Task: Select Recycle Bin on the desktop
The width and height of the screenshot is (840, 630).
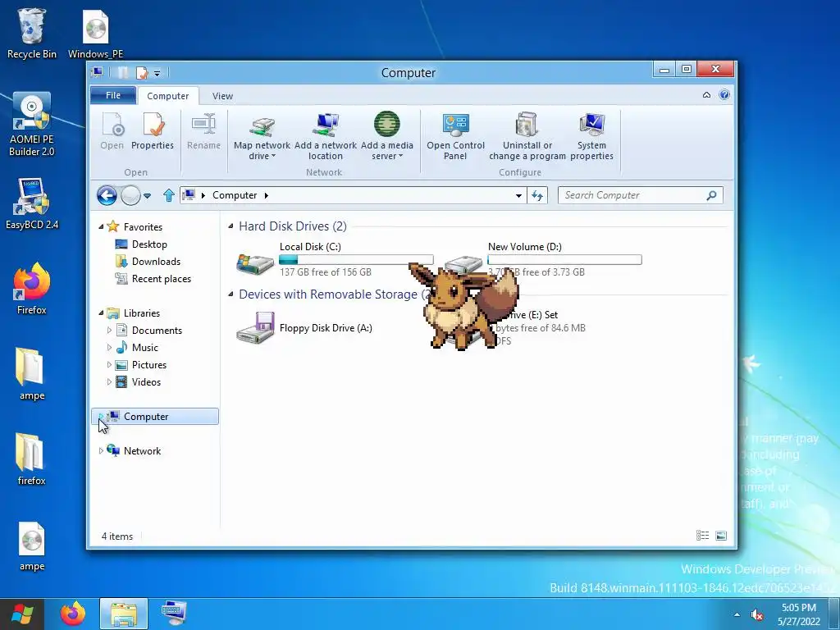Action: [x=32, y=33]
